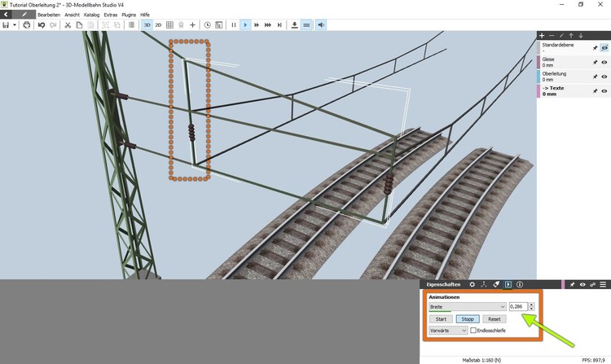Add a new layer with plus icon
Image resolution: width=611 pixels, height=364 pixels.
point(542,36)
